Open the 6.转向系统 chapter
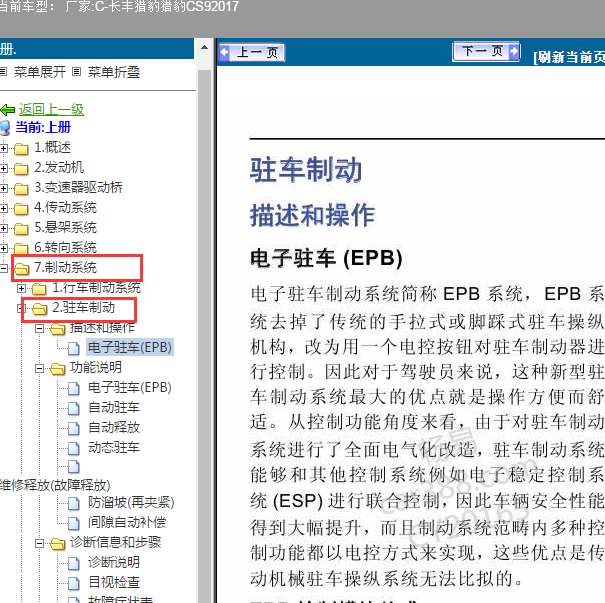This screenshot has width=605, height=603. pyautogui.click(x=65, y=247)
